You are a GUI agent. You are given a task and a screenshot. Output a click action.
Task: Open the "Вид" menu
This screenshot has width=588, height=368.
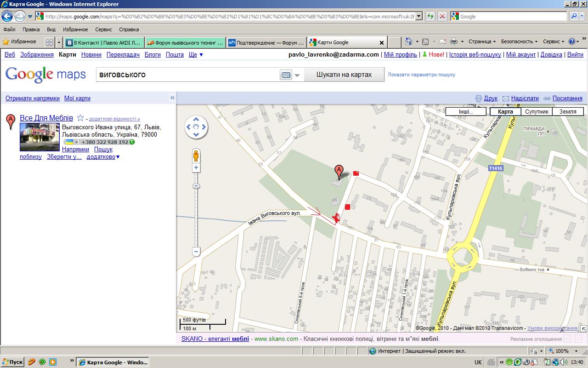pyautogui.click(x=51, y=29)
